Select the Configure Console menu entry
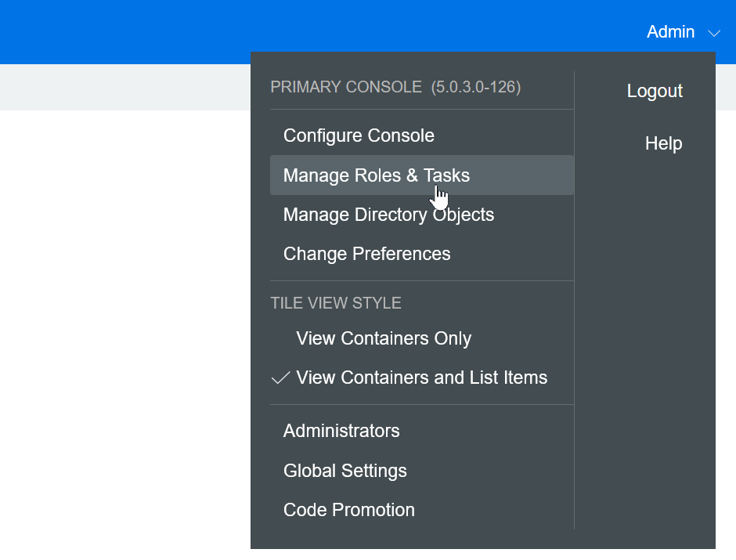This screenshot has height=560, width=736. tap(358, 135)
